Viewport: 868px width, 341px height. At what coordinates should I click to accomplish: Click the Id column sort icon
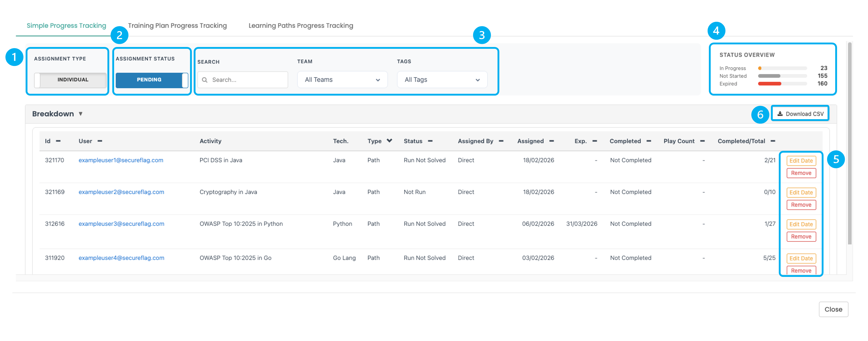[x=58, y=141]
